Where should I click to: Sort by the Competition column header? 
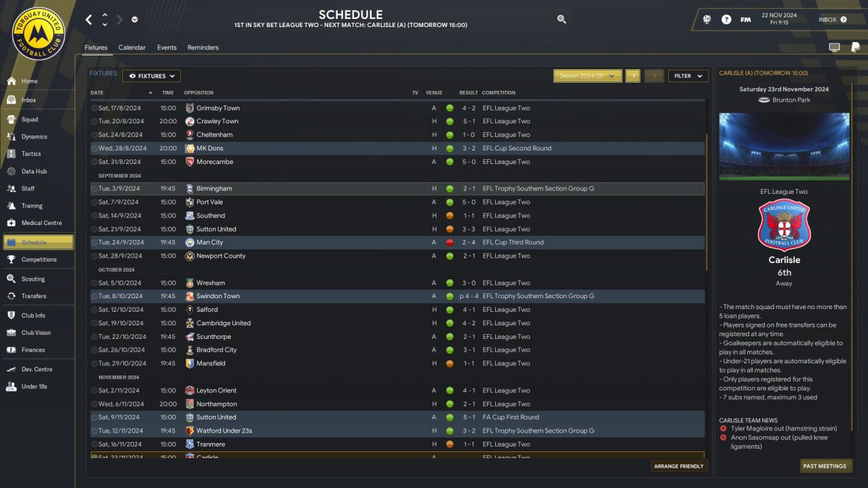[498, 93]
